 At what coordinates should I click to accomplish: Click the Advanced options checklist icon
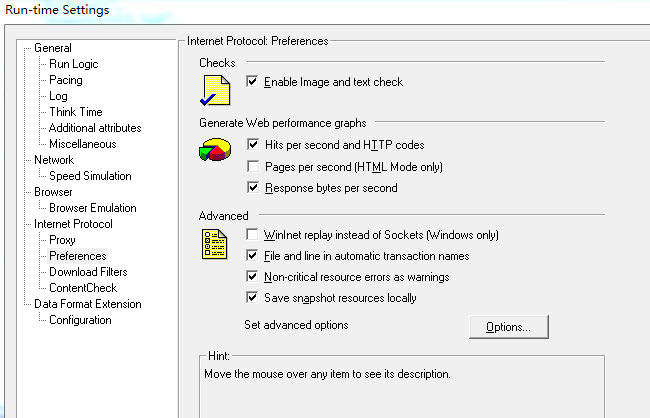point(215,242)
